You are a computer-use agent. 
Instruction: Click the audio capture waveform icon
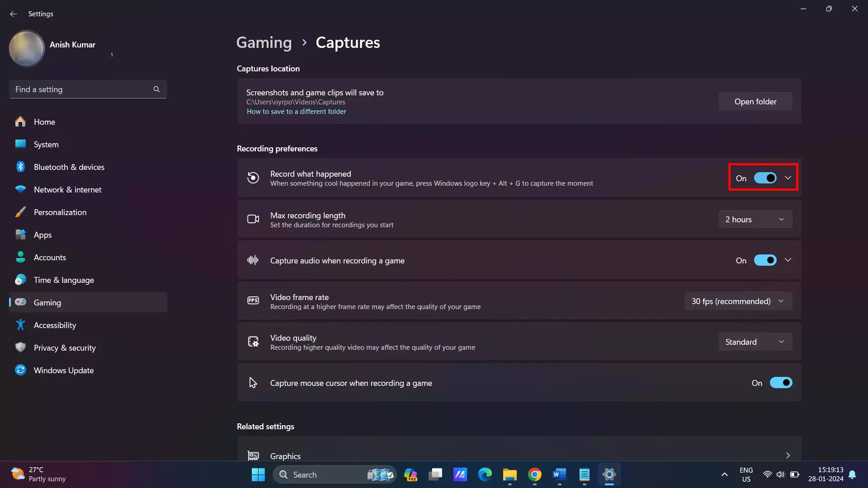(x=253, y=260)
